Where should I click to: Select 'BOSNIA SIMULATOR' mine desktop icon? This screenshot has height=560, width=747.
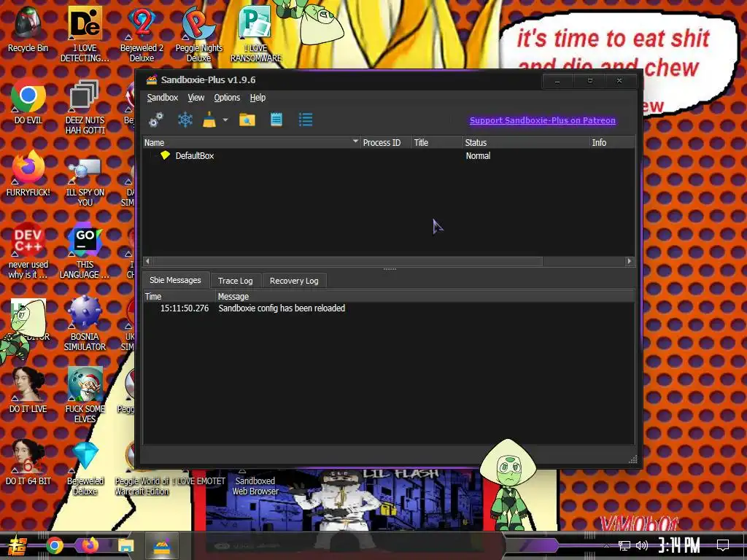tap(85, 322)
